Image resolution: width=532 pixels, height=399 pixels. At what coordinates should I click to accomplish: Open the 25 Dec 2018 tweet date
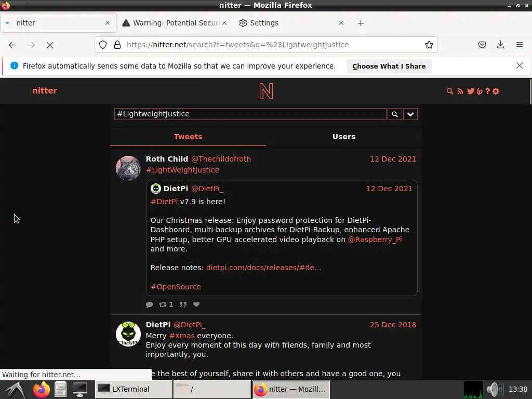click(x=393, y=324)
